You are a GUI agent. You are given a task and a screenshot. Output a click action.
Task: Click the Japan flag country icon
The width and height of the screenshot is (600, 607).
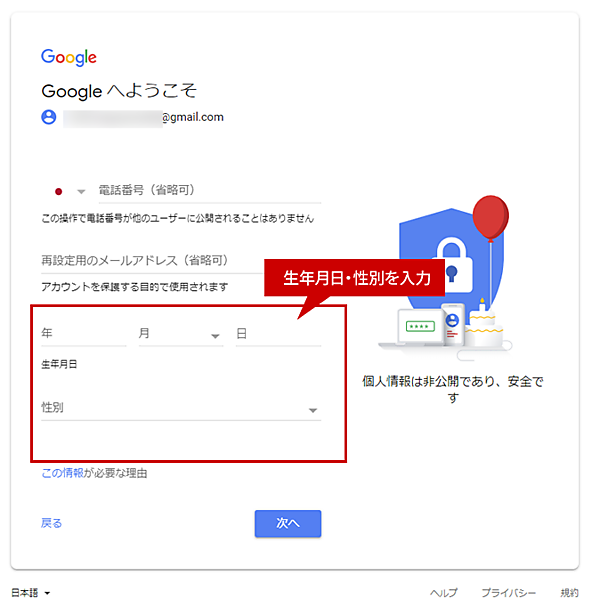(x=58, y=191)
